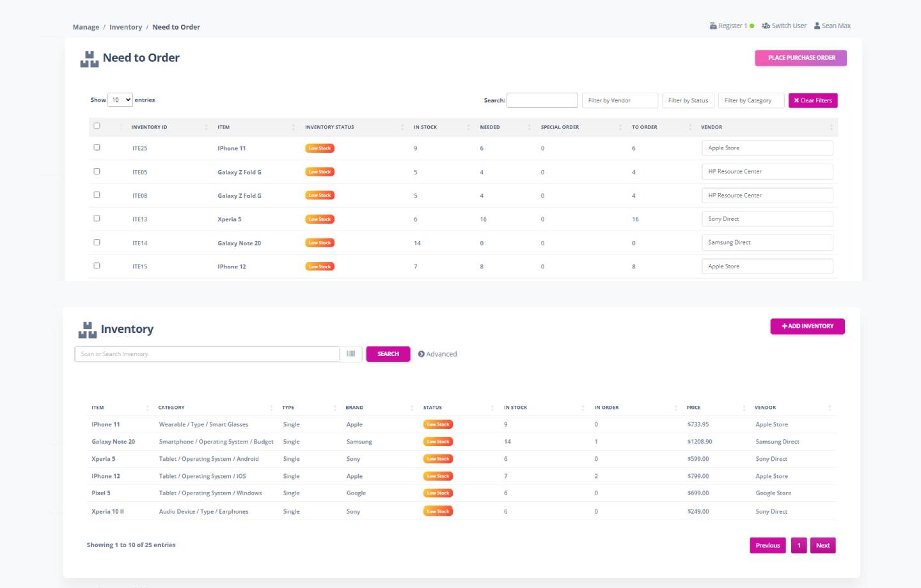Screen dimensions: 921x588
Task: Click the barcode scan icon in inventory search
Action: click(350, 354)
